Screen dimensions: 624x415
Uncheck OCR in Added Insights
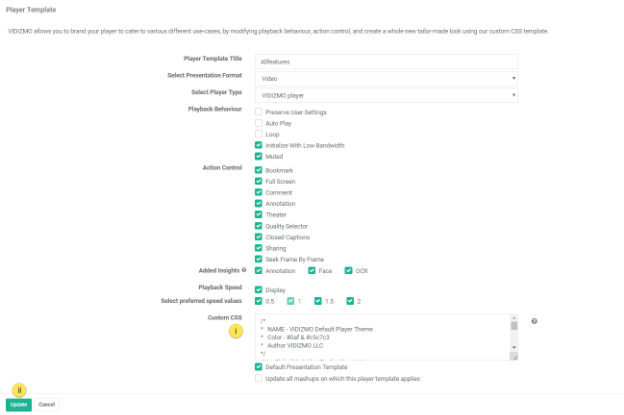(348, 270)
